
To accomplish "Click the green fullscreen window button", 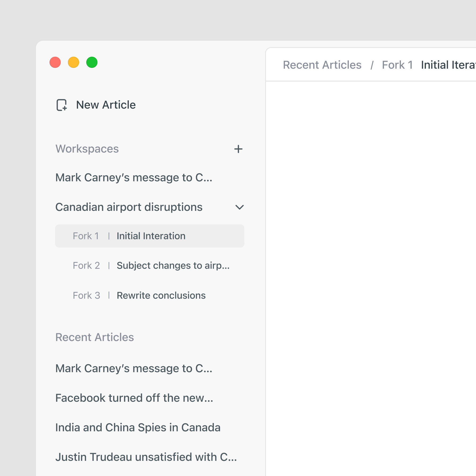I will click(x=92, y=63).
